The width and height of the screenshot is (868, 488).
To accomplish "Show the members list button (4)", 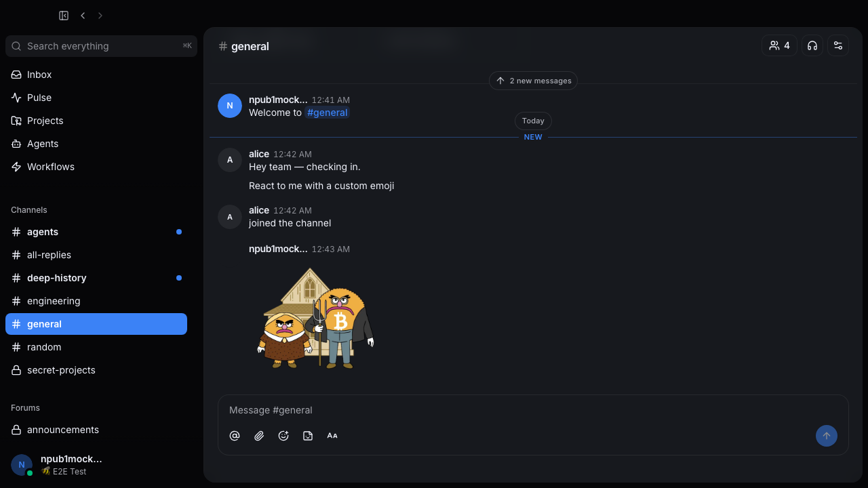I will (x=779, y=45).
